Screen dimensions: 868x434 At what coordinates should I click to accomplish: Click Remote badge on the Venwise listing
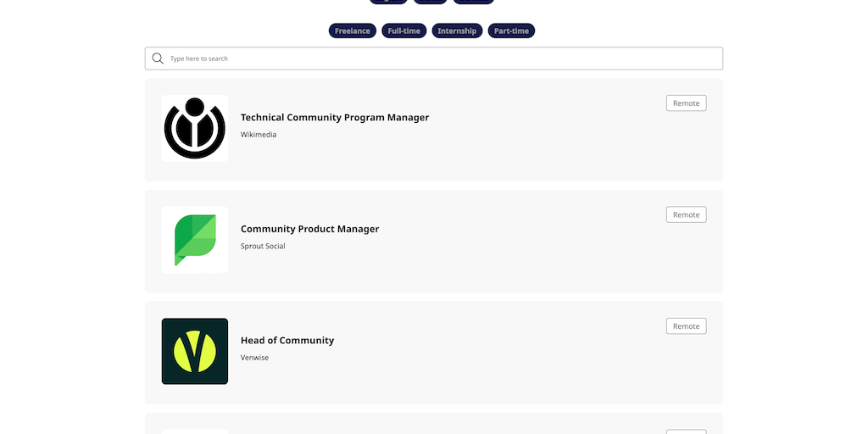click(686, 326)
